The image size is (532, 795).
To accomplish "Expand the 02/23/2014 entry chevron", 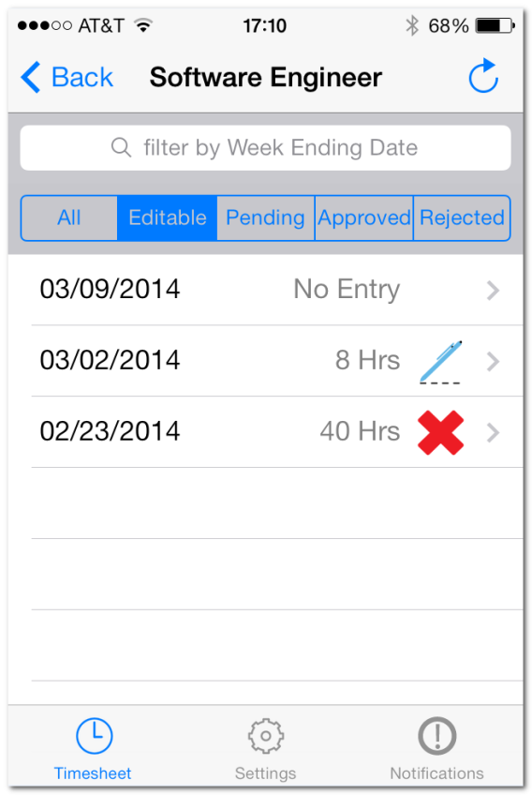I will [493, 433].
